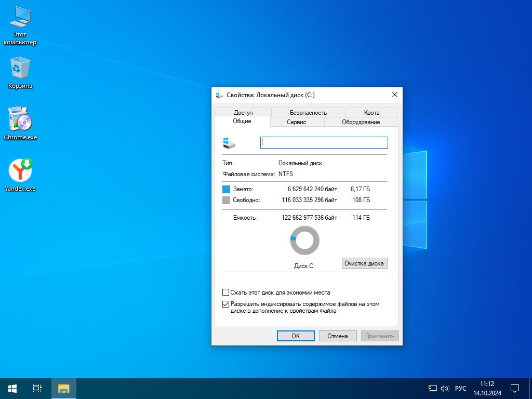Click the disk label text field
The image size is (532, 399).
[x=324, y=142]
